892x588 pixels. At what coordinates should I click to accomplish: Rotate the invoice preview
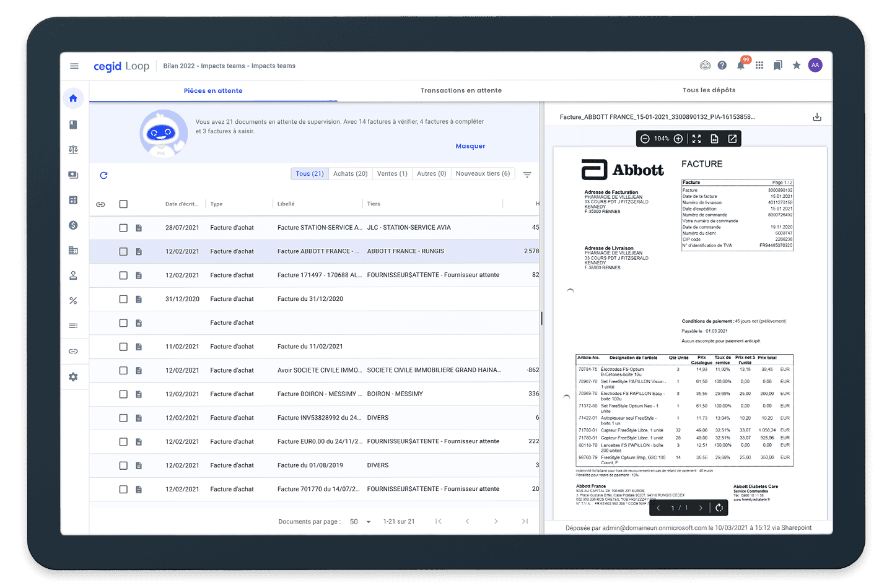(x=719, y=508)
